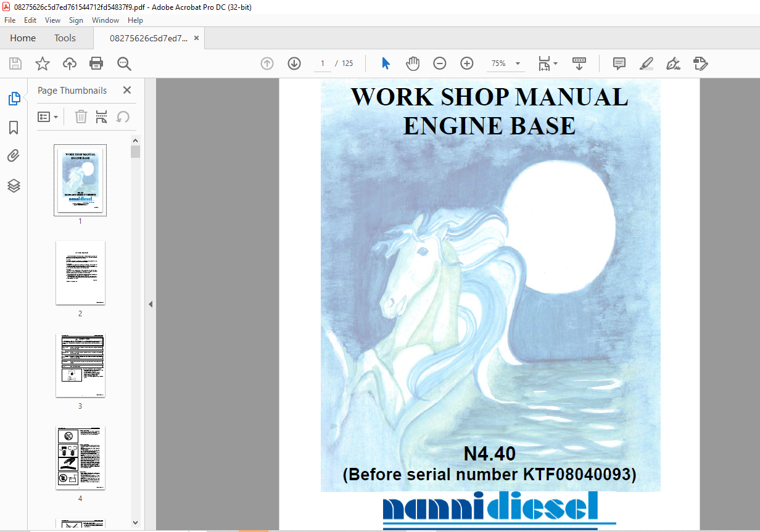Zoom in with plus button
760x532 pixels.
coord(467,63)
